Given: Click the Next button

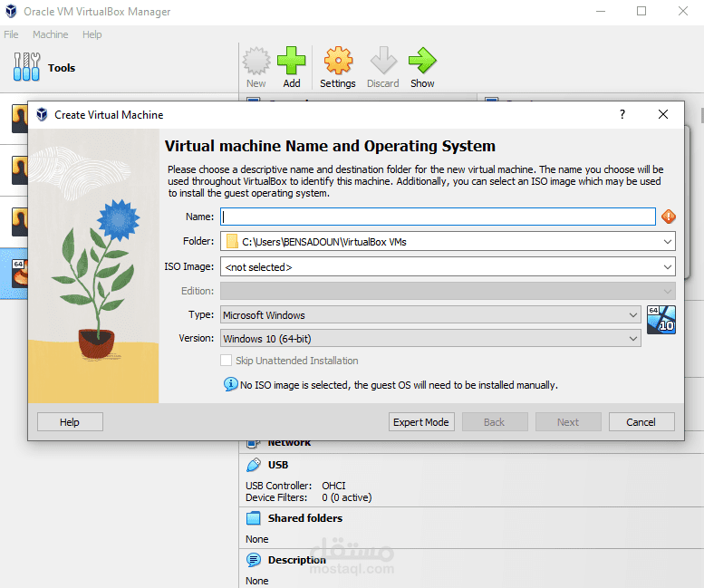Looking at the screenshot, I should tap(568, 422).
